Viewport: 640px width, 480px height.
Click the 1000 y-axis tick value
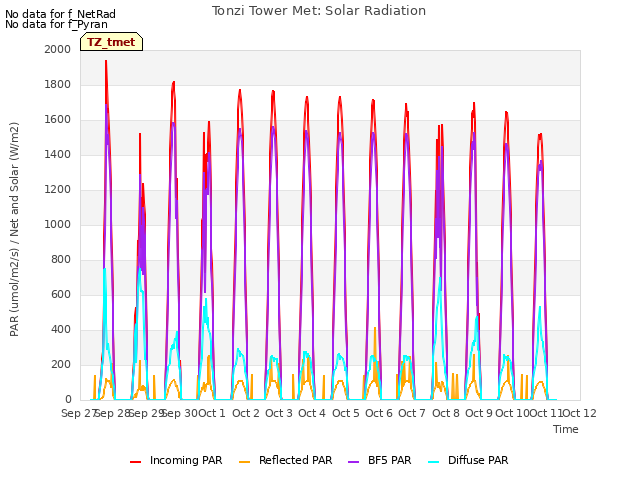(58, 224)
